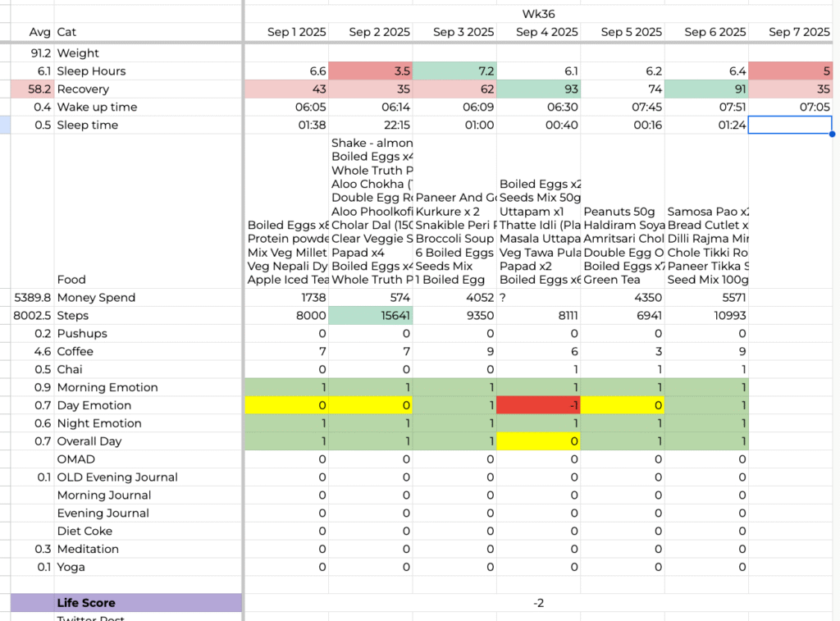The image size is (840, 621).
Task: Click the 5389.8 money average cell
Action: (x=32, y=297)
